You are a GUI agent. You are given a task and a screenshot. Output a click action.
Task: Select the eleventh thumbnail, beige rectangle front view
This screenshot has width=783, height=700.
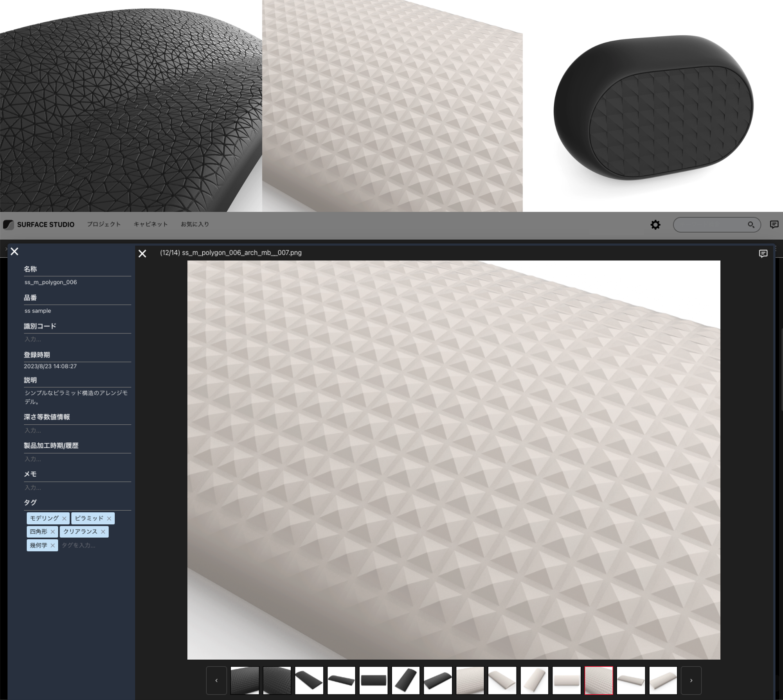click(x=567, y=680)
